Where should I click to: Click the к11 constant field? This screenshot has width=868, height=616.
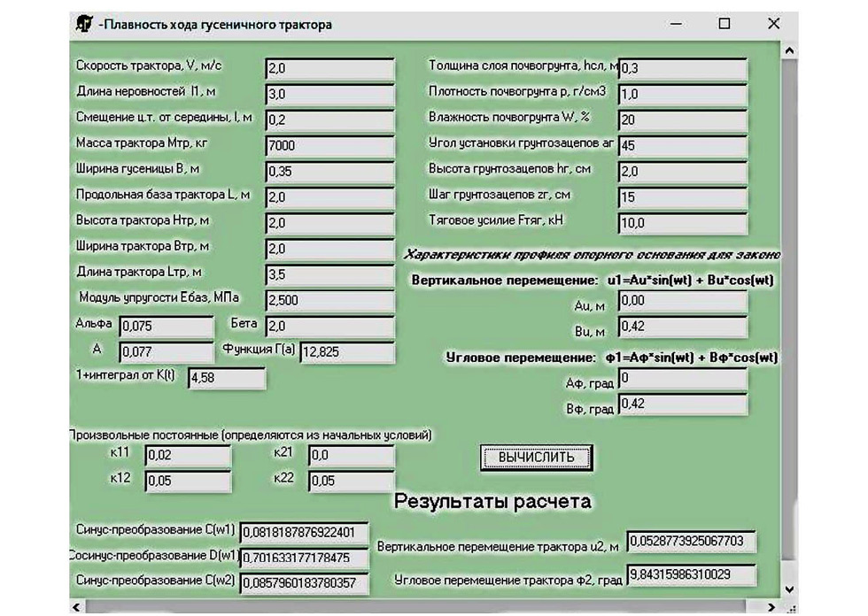click(187, 456)
